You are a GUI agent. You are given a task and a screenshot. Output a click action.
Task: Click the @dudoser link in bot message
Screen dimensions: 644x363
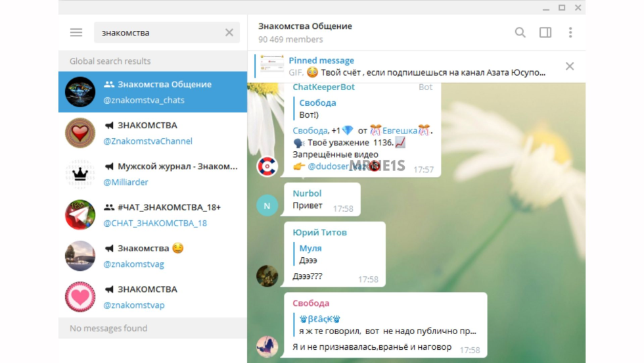click(x=329, y=166)
